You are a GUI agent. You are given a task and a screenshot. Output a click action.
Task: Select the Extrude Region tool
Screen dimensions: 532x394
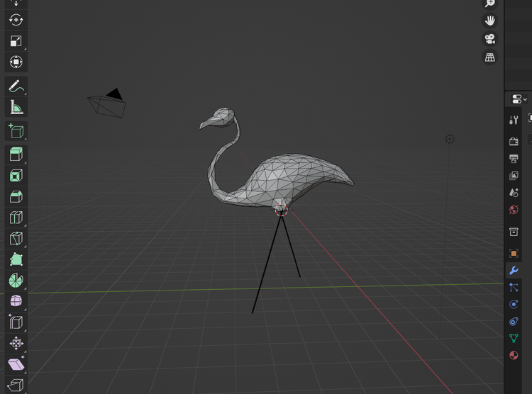pyautogui.click(x=16, y=154)
